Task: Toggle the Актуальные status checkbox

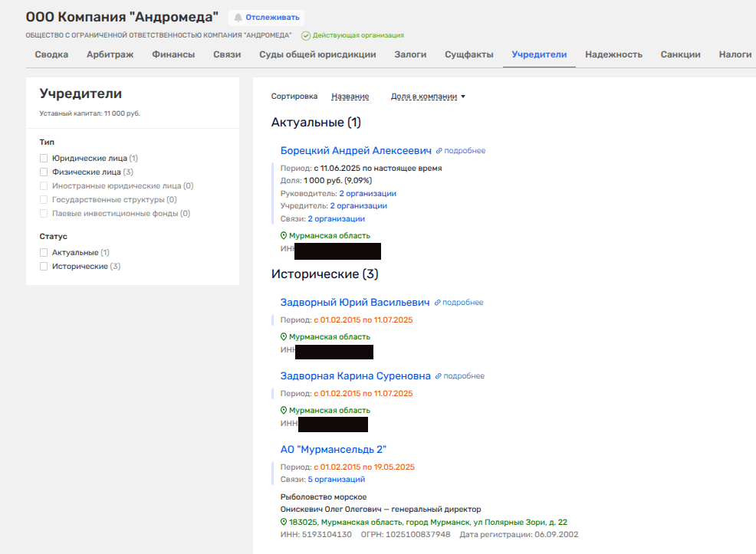Action: (44, 253)
